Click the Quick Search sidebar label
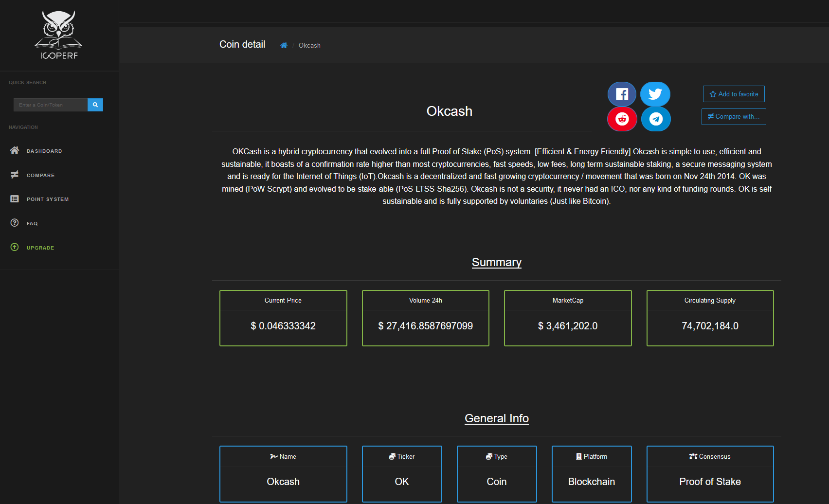Image resolution: width=829 pixels, height=504 pixels. point(27,83)
